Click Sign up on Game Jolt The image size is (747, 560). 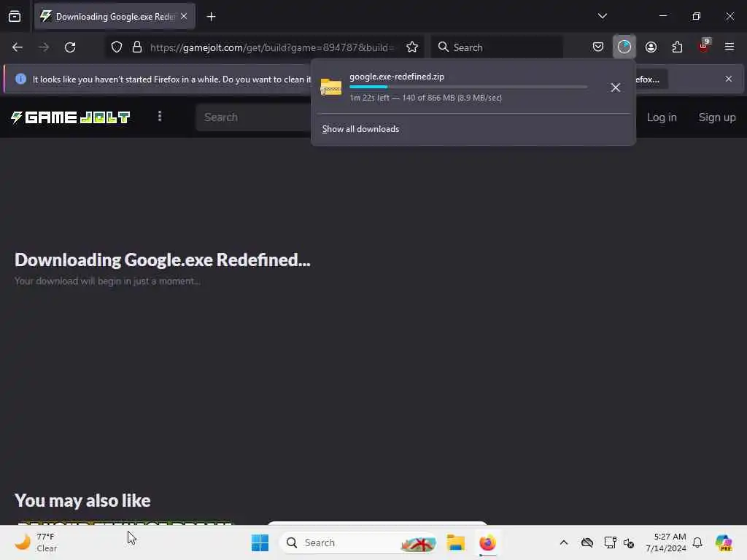point(716,117)
